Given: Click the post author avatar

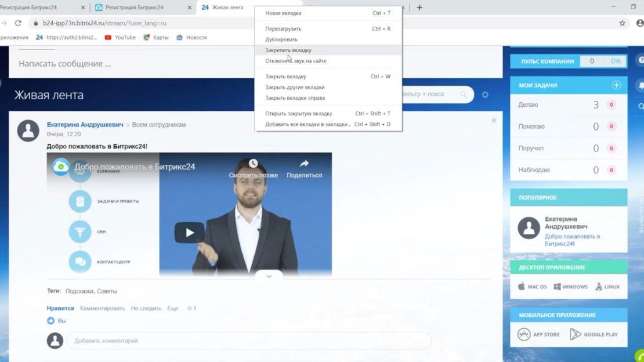Looking at the screenshot, I should pyautogui.click(x=28, y=131).
